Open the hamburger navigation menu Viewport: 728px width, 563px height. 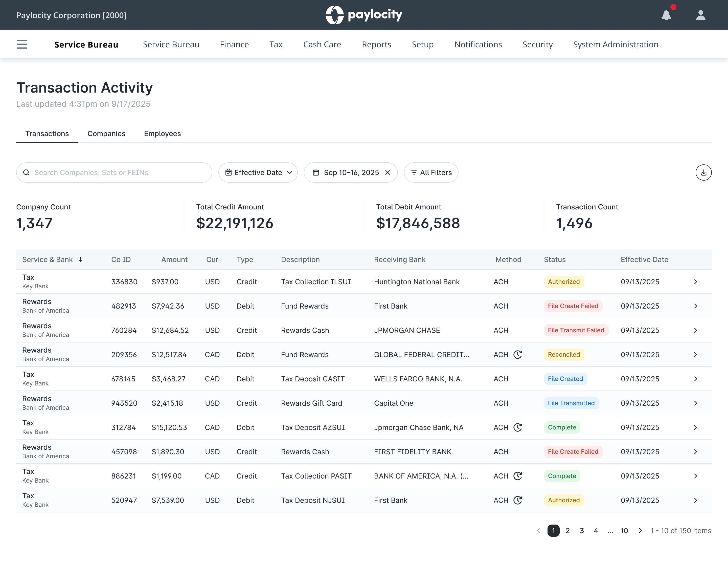[x=22, y=44]
